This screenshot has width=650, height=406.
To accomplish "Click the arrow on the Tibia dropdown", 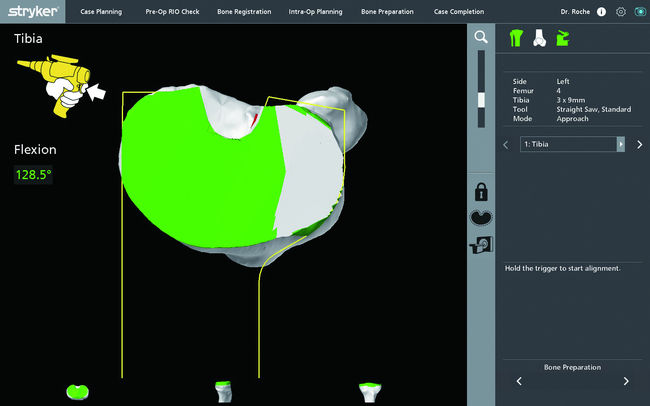I will (x=621, y=144).
